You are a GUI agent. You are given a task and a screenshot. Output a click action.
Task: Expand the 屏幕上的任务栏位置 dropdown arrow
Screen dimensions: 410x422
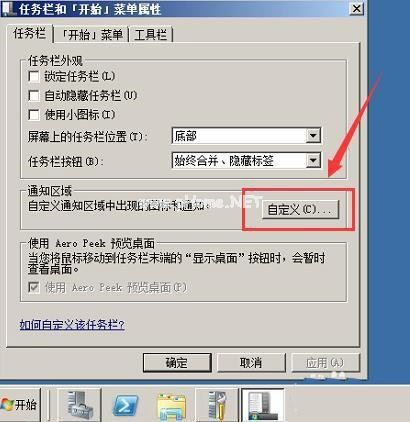click(x=313, y=136)
